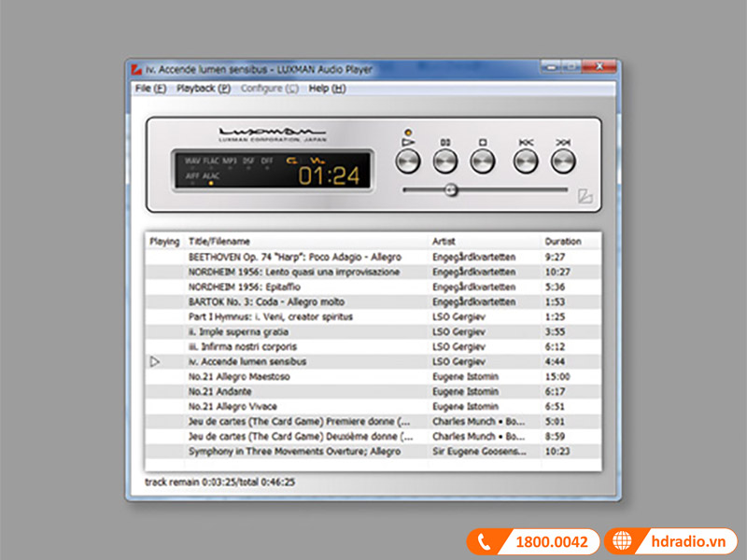Skip to previous track with the rewind button

(x=524, y=161)
